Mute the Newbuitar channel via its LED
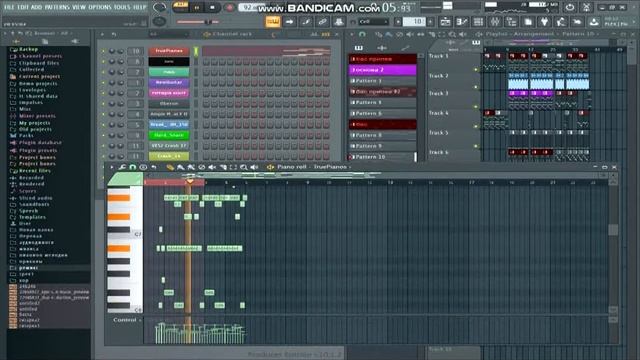Viewport: 640px width, 360px height. coord(103,82)
